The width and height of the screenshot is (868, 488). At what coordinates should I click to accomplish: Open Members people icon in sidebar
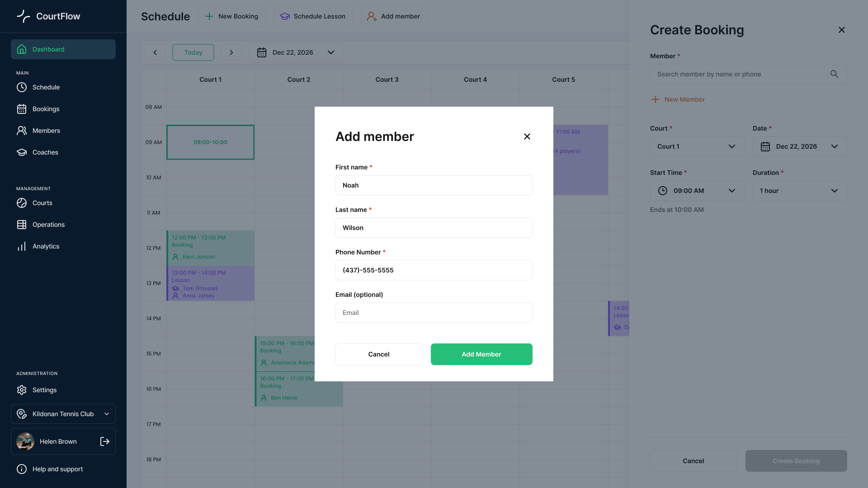[x=22, y=131]
